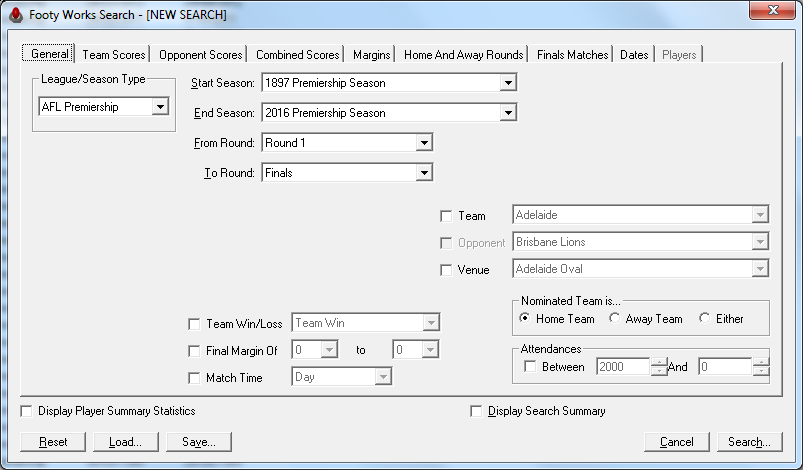Click the Footy Works app icon in title bar
Screen dimensions: 803x470
coord(15,15)
